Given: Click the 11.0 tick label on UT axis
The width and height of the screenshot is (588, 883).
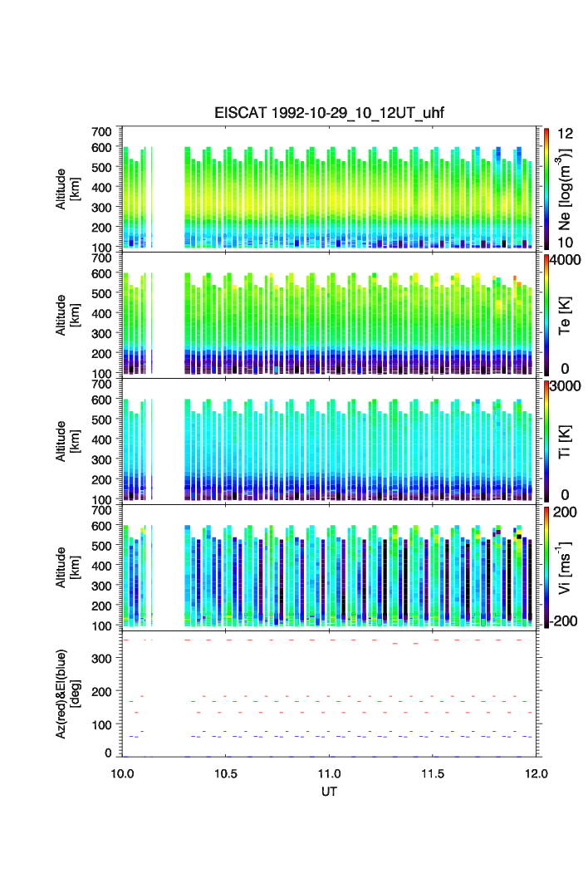Looking at the screenshot, I should (x=329, y=773).
